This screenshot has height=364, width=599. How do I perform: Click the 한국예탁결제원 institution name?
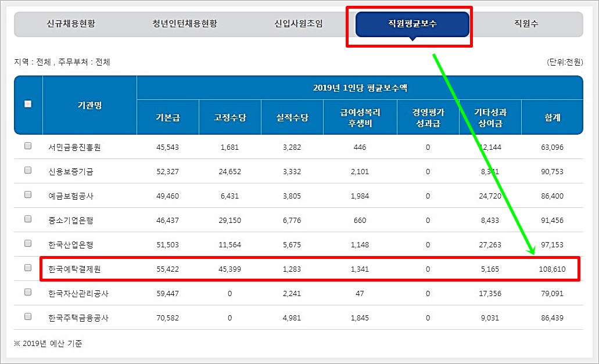[74, 269]
